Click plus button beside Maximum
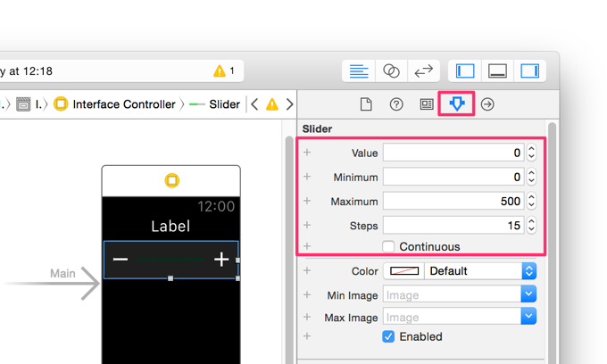This screenshot has height=364, width=607. (x=307, y=201)
